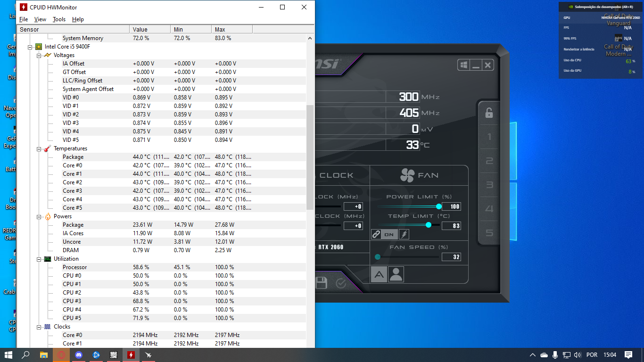Open Discord from the taskbar

tap(78, 355)
